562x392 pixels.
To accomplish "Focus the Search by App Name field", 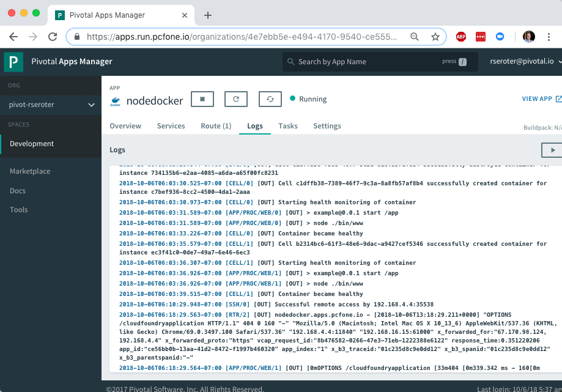I will pos(367,62).
